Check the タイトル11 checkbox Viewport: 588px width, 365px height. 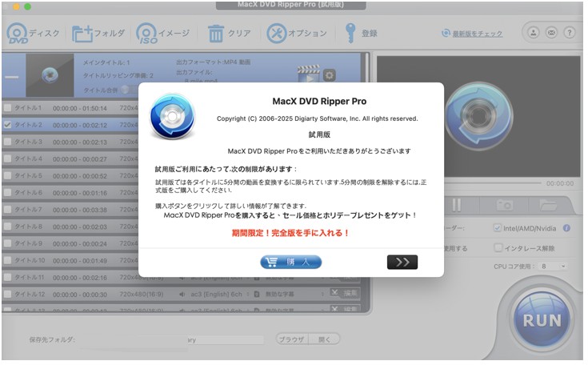pyautogui.click(x=7, y=277)
